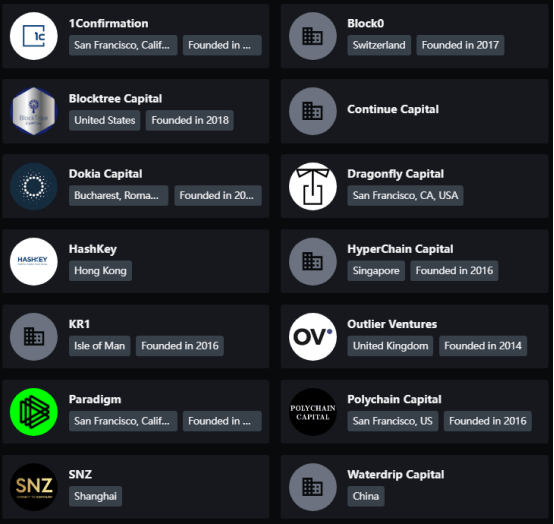Viewport: 554px width, 524px height.
Task: Click the Outlier Ventures OV logo
Action: 313,337
